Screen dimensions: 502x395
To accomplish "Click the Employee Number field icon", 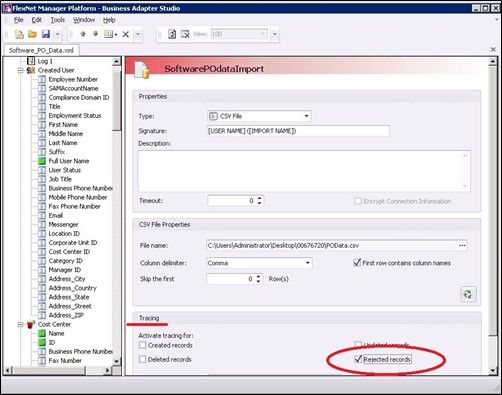I will 42,79.
